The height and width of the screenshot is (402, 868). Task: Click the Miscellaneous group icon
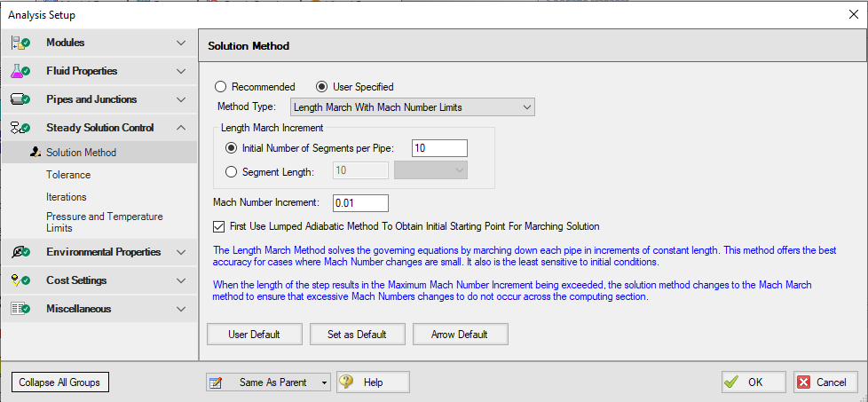pos(20,309)
